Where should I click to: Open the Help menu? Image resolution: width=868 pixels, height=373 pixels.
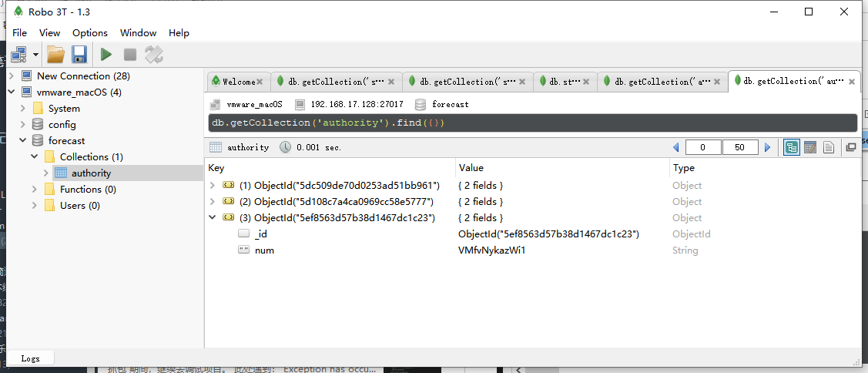179,32
